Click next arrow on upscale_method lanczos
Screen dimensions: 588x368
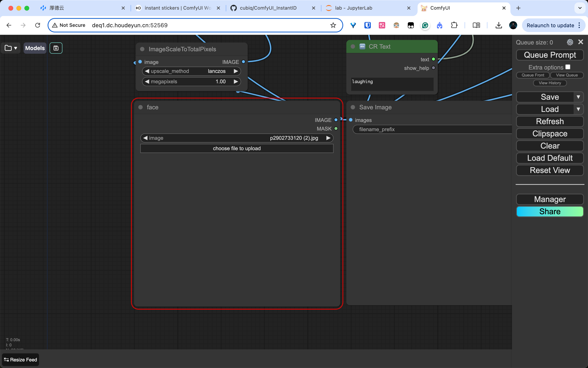click(x=236, y=71)
